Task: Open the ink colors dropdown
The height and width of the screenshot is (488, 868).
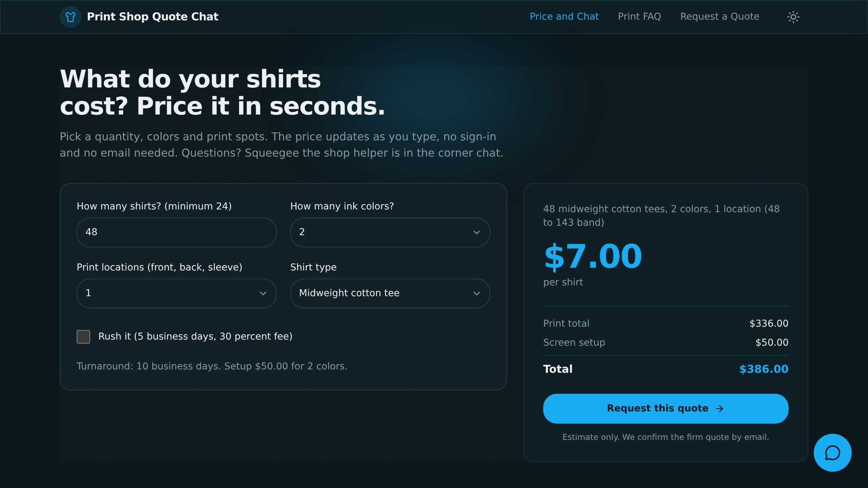Action: point(390,232)
